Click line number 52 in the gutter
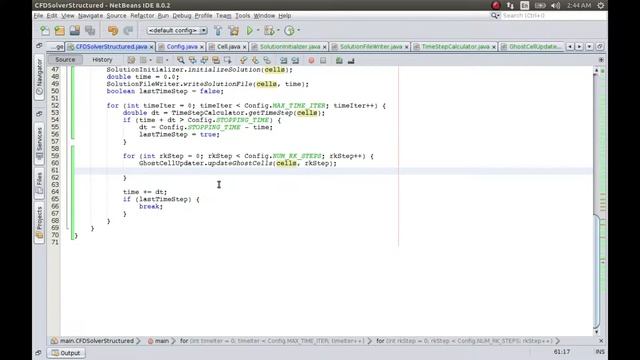This screenshot has height=360, width=640. (55, 106)
